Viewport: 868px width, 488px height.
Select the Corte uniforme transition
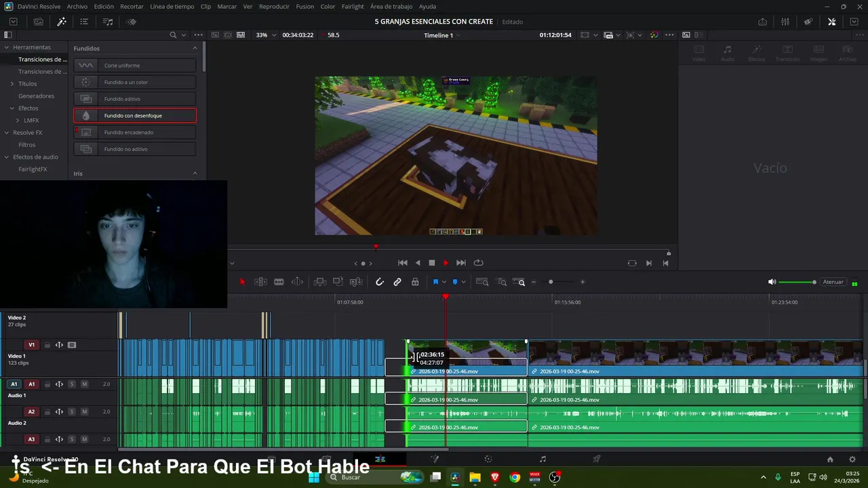[135, 66]
